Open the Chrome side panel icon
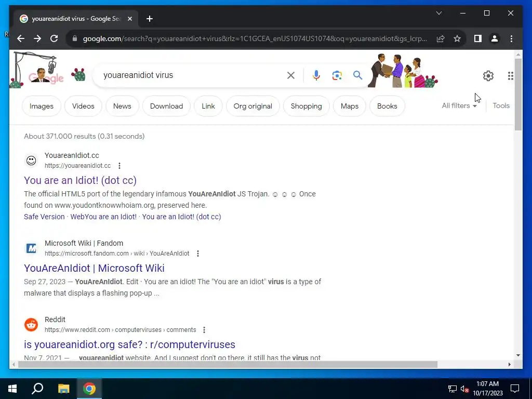The image size is (532, 399). [x=478, y=38]
